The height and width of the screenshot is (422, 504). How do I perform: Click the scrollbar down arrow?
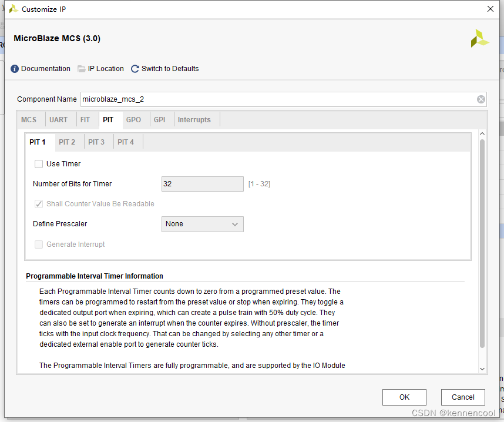click(x=482, y=369)
